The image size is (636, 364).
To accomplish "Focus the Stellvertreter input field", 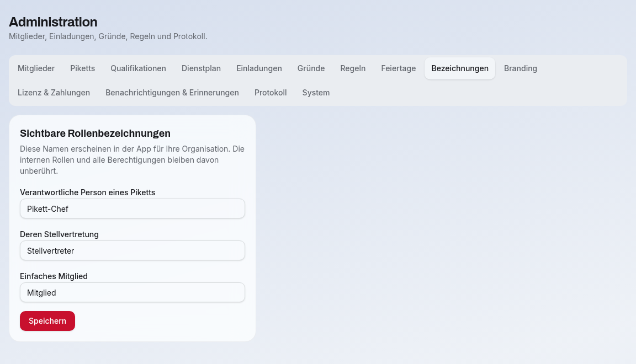I will [x=132, y=250].
